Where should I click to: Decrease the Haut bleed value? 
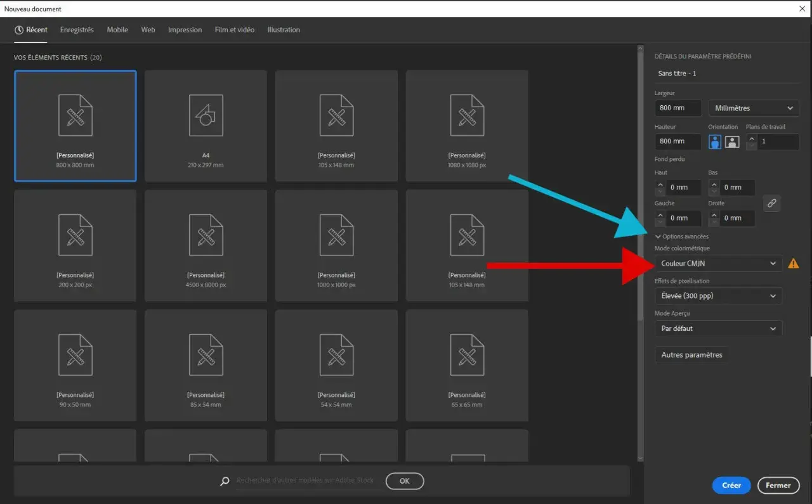tap(660, 191)
